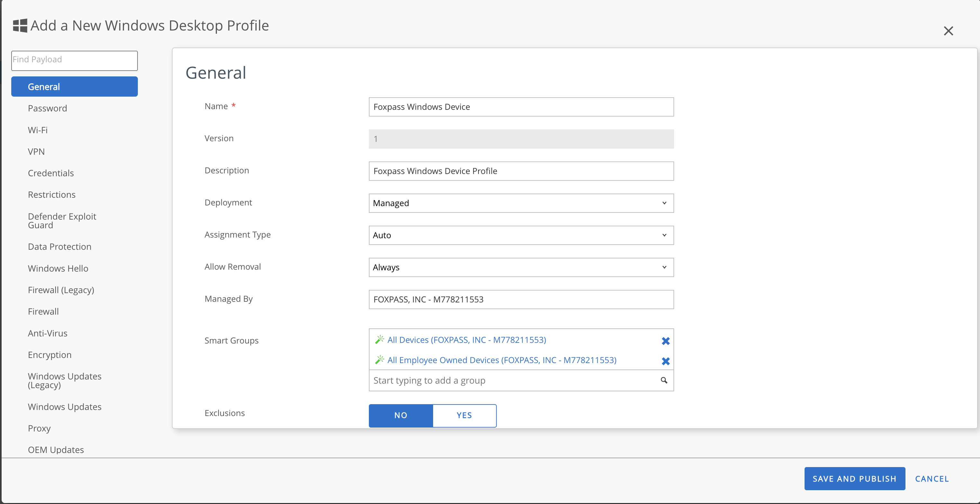Screen dimensions: 980x504
Task: Open the Wi-Fi payload
Action: (x=38, y=130)
